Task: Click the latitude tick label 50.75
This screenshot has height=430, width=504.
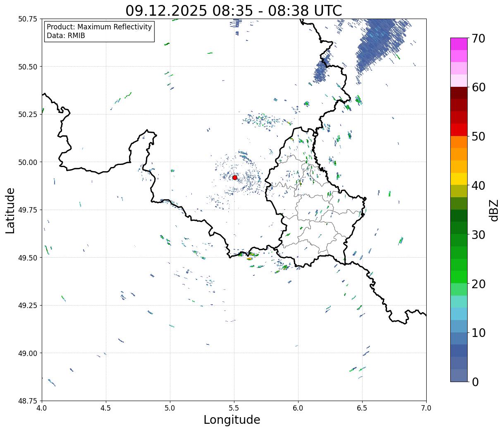Action: (x=28, y=19)
